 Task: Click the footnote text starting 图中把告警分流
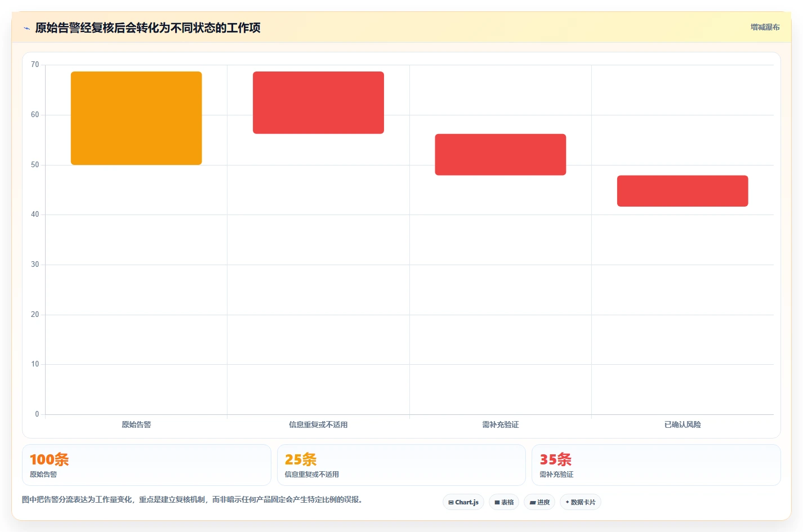[192, 499]
